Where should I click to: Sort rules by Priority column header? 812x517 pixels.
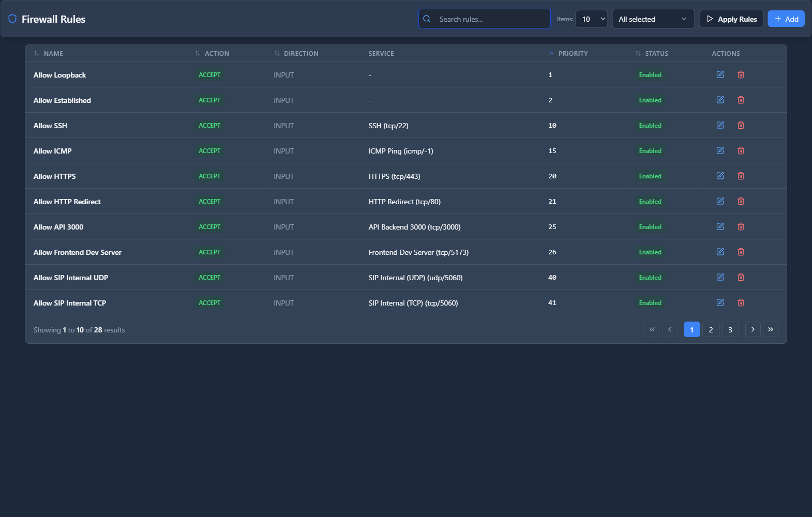click(x=573, y=53)
